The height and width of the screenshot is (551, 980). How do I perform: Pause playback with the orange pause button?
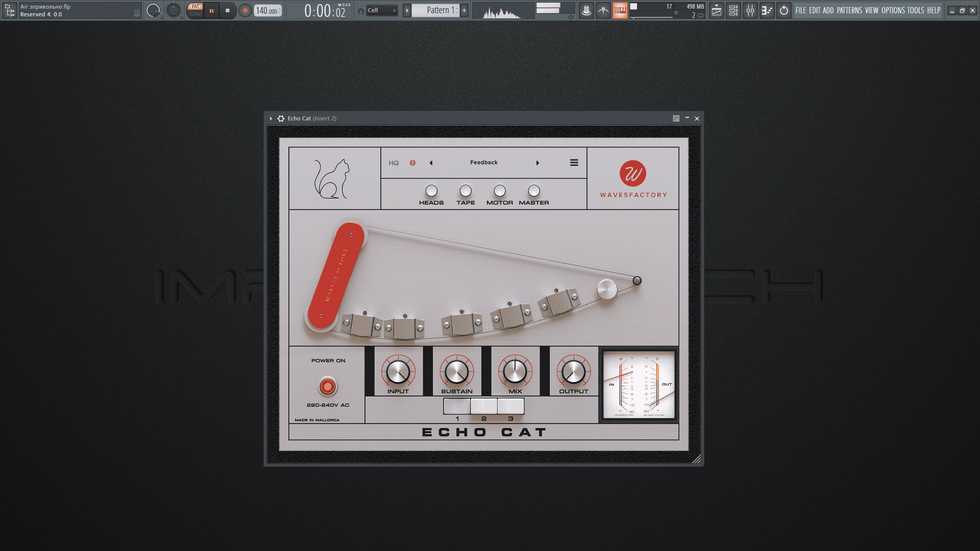[x=211, y=10]
